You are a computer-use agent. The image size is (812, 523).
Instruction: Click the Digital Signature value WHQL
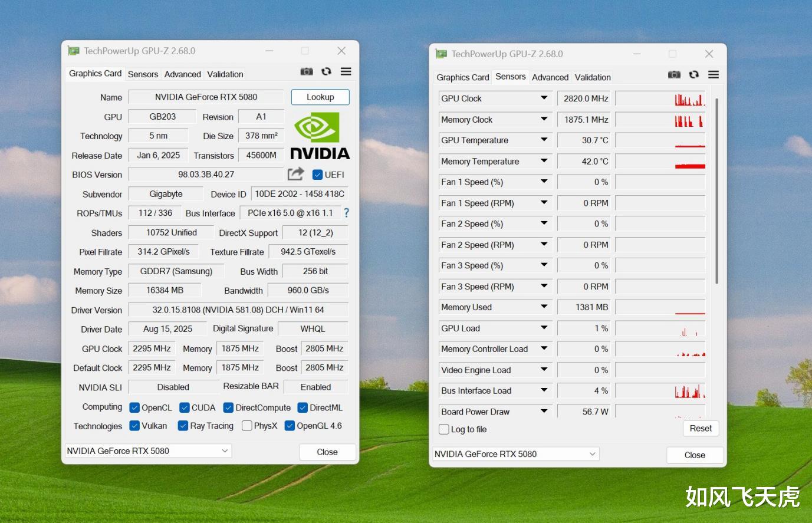pyautogui.click(x=313, y=329)
